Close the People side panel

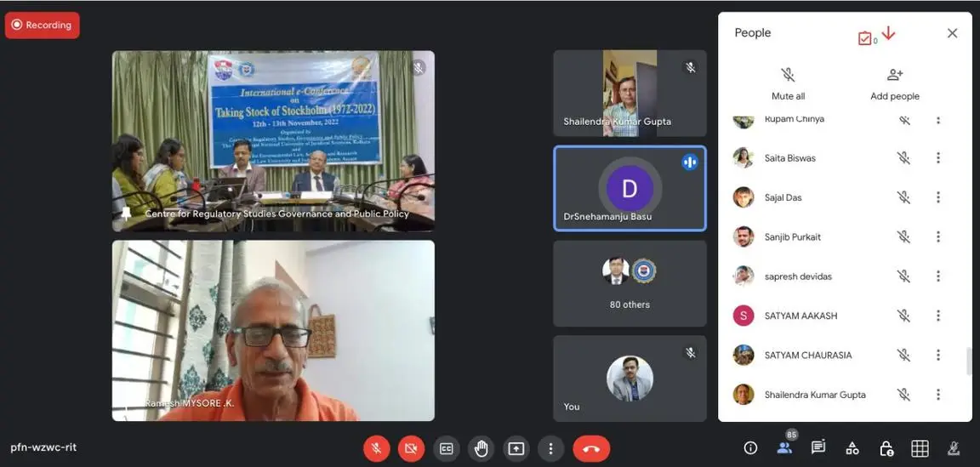click(x=952, y=33)
